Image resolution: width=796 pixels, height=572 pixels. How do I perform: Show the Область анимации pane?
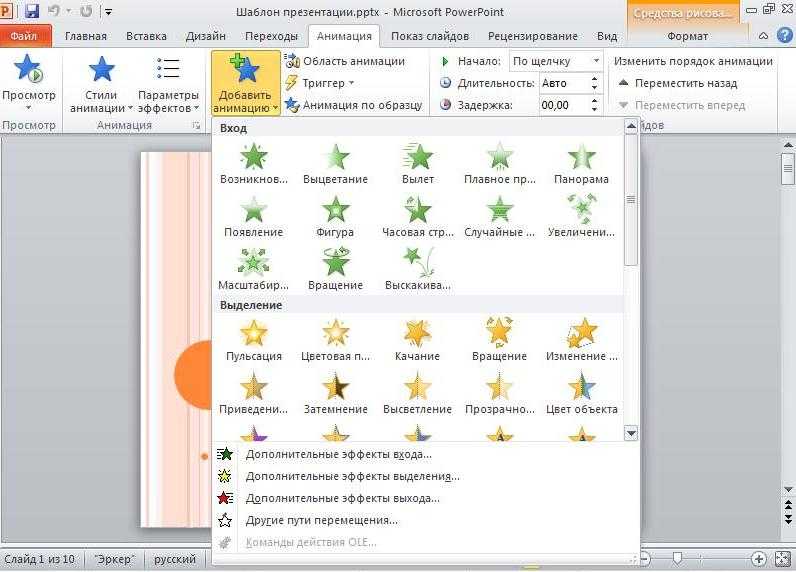coord(345,61)
